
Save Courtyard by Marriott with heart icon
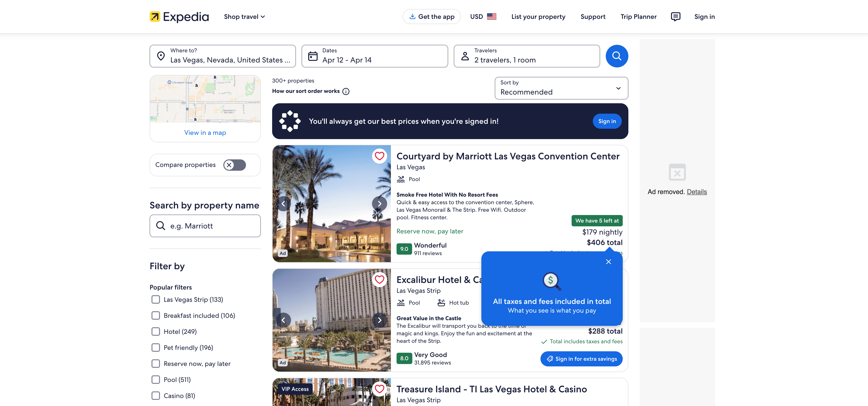tap(379, 156)
